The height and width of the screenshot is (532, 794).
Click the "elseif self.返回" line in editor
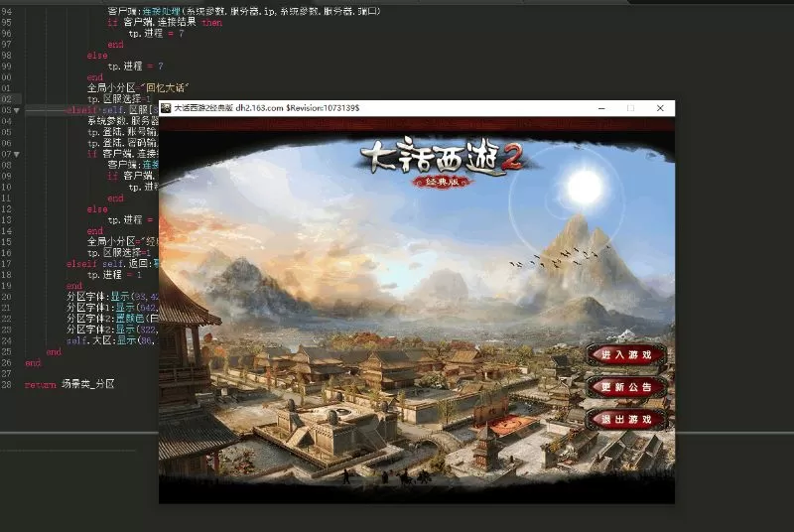tap(112, 263)
